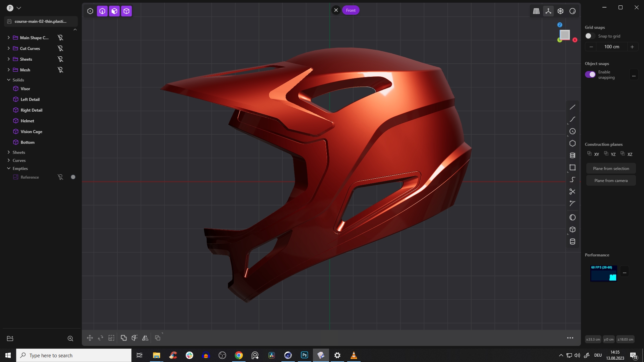
Task: Activate the grid display icon near the viewport top
Action: [536, 11]
